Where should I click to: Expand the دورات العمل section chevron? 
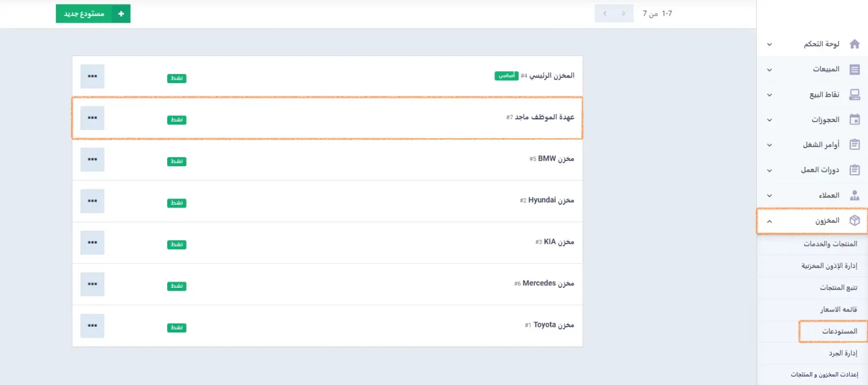pyautogui.click(x=769, y=170)
